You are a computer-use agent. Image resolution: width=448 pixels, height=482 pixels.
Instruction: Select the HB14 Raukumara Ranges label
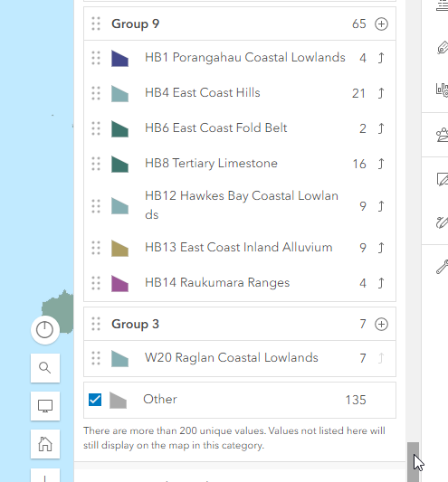(x=217, y=283)
